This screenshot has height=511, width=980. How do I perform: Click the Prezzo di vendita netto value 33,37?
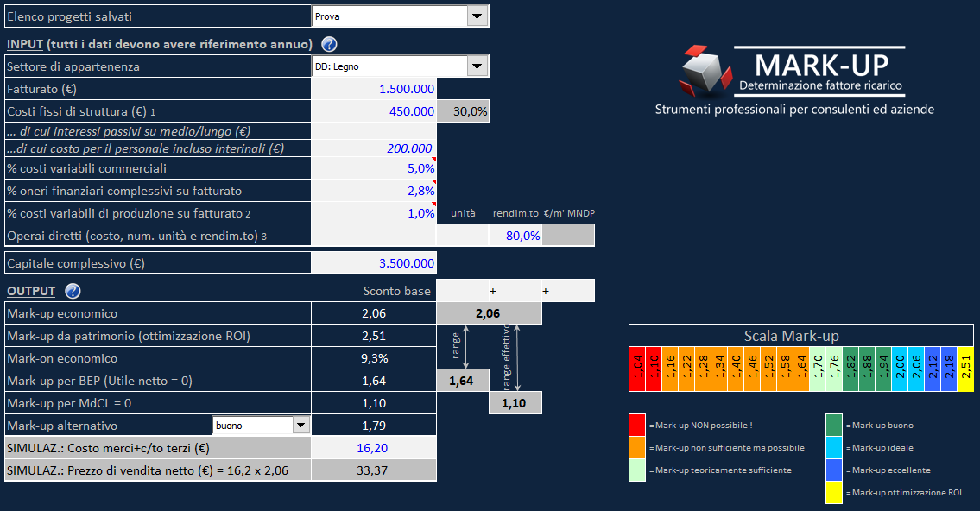(x=374, y=470)
